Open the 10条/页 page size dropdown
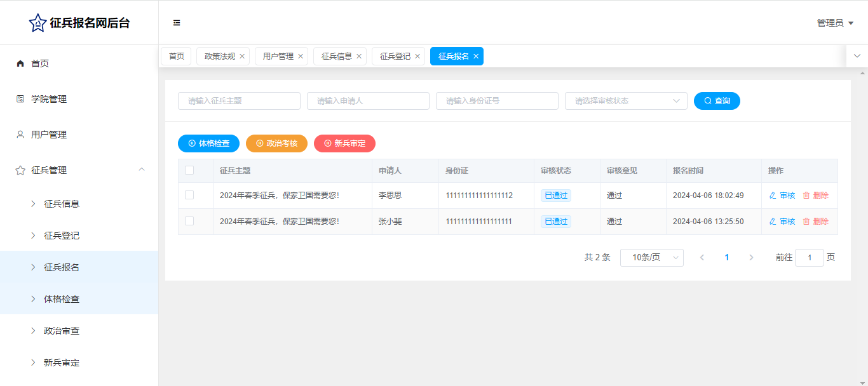Screen dimensions: 868x386 (651, 258)
